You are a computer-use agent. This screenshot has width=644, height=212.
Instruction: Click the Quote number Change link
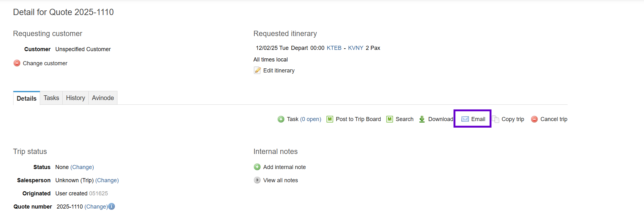point(96,207)
